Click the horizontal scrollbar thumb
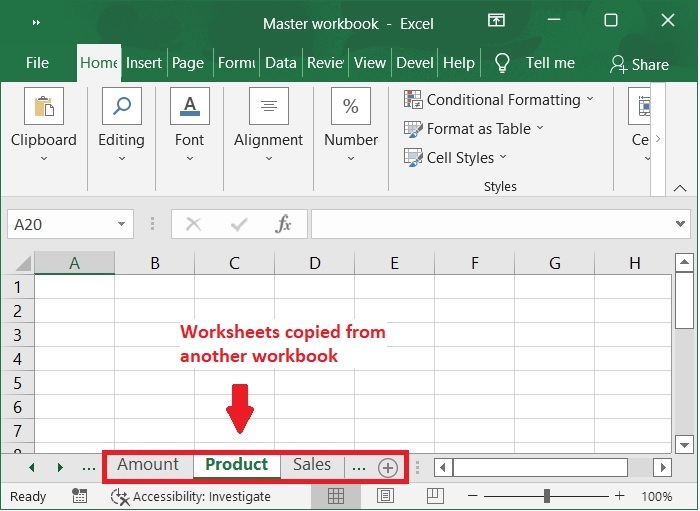This screenshot has width=700, height=511. tap(541, 468)
